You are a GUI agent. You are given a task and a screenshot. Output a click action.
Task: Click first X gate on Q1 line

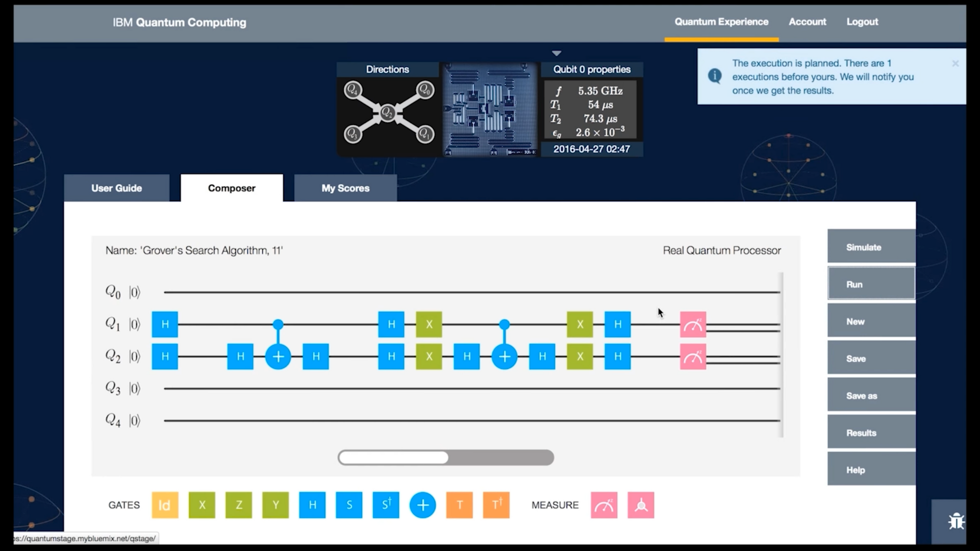click(x=429, y=324)
